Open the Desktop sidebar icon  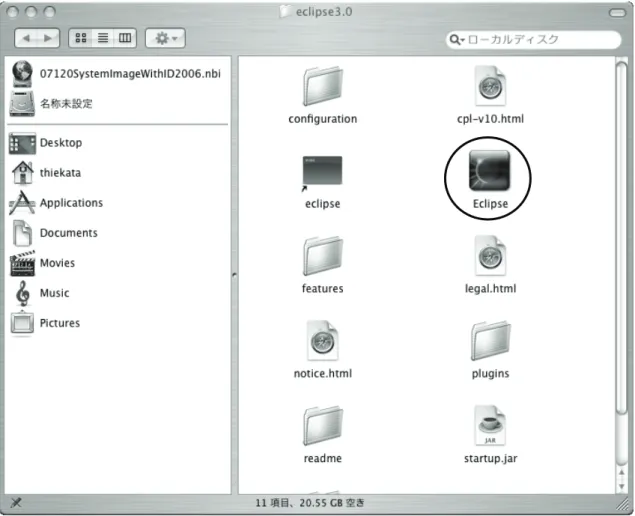[x=22, y=143]
